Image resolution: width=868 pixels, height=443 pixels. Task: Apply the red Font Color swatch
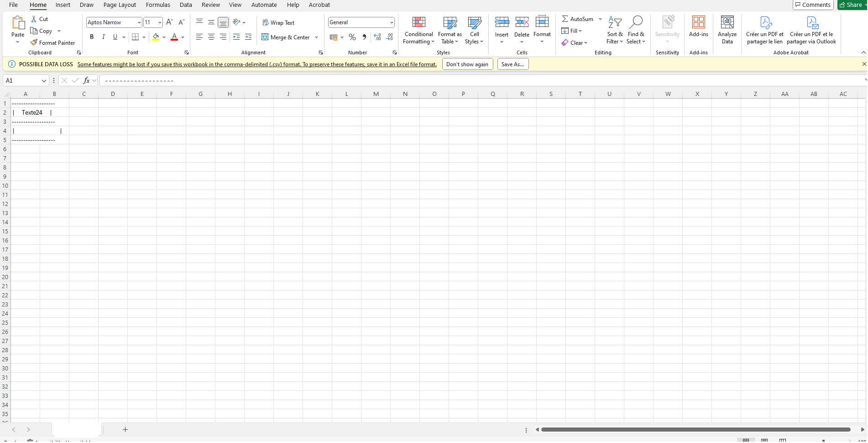click(x=174, y=37)
